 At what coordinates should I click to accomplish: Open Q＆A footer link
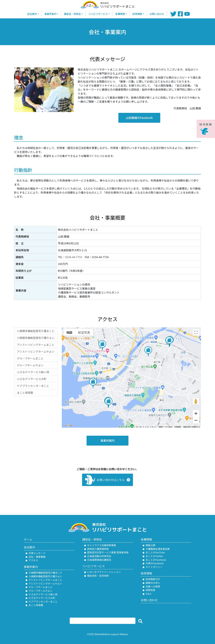[x=148, y=594]
